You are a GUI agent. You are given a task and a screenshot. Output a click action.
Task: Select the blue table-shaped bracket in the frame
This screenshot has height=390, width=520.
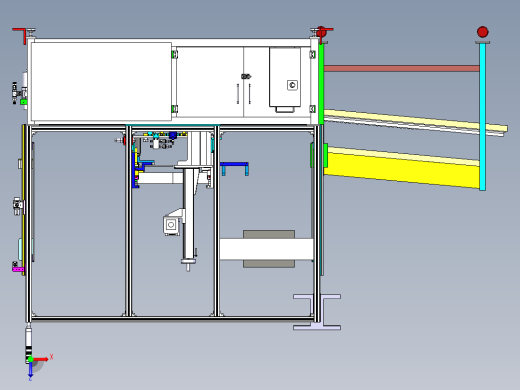(234, 168)
